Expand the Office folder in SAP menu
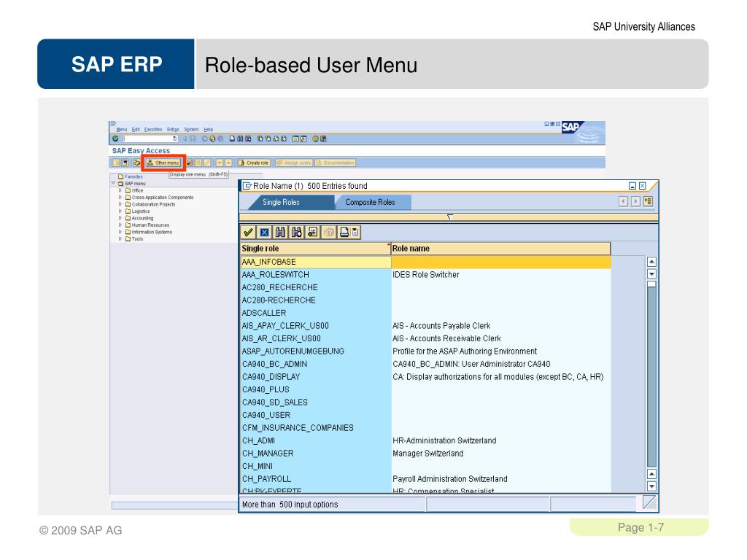 120,190
